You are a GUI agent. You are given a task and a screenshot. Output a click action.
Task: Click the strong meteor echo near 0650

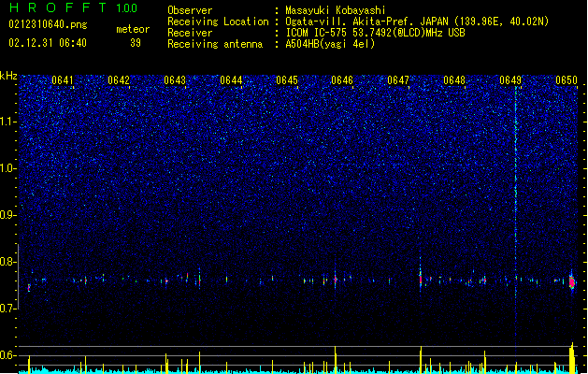(572, 282)
